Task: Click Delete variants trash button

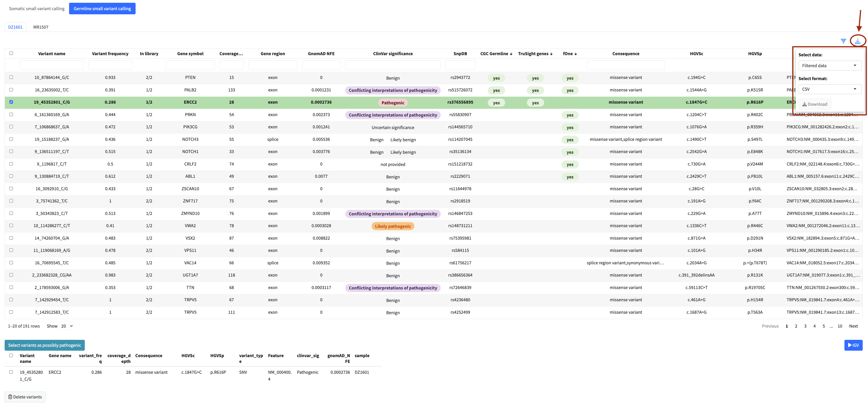Action: 25,397
